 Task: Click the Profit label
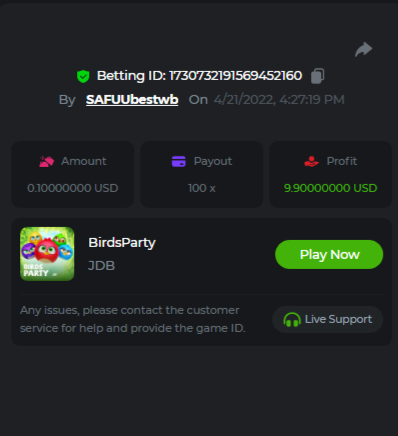(x=342, y=161)
